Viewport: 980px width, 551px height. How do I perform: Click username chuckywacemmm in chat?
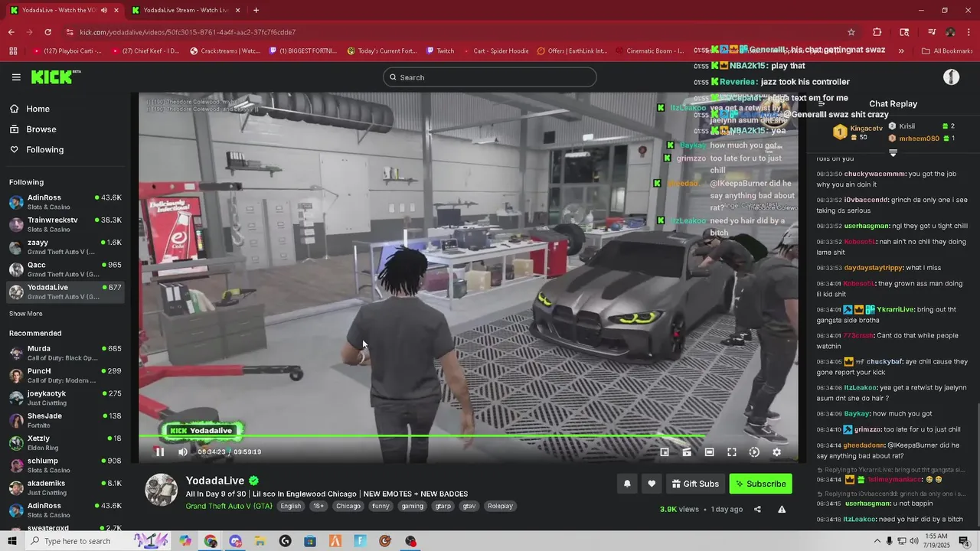874,174
